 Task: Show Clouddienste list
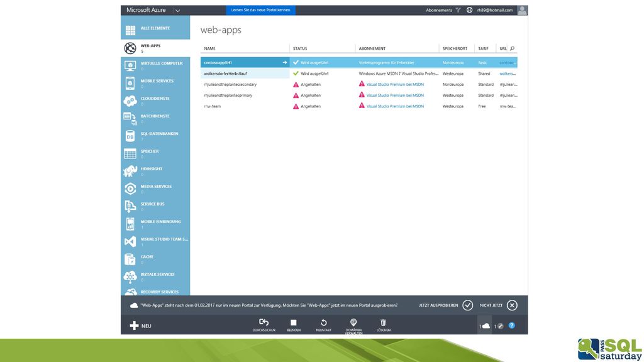pos(155,101)
